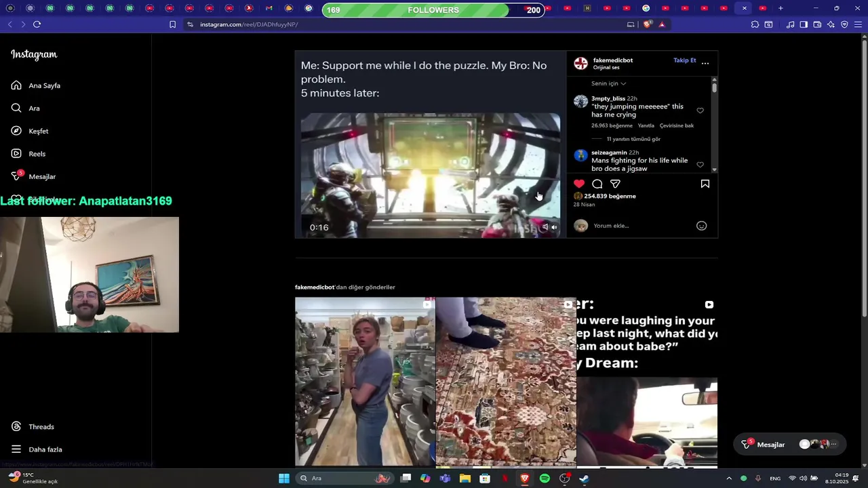Open the Ara search sidebar item

coord(26,108)
